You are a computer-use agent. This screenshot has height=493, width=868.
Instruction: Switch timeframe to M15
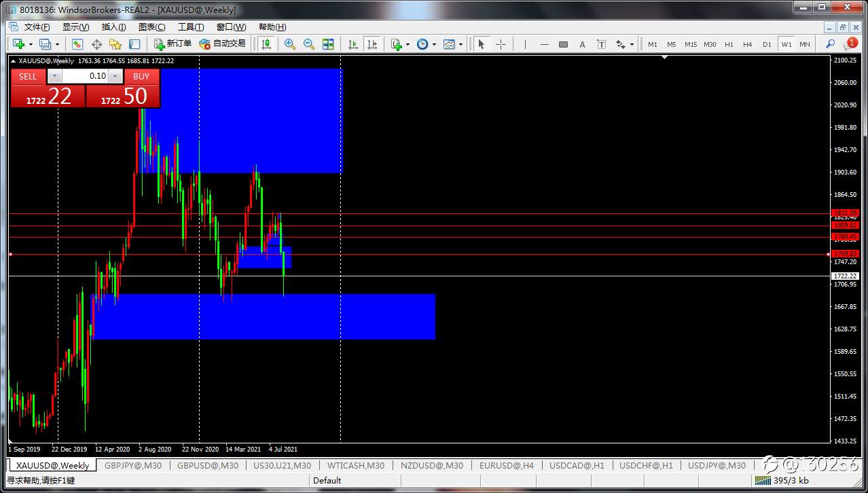coord(691,44)
